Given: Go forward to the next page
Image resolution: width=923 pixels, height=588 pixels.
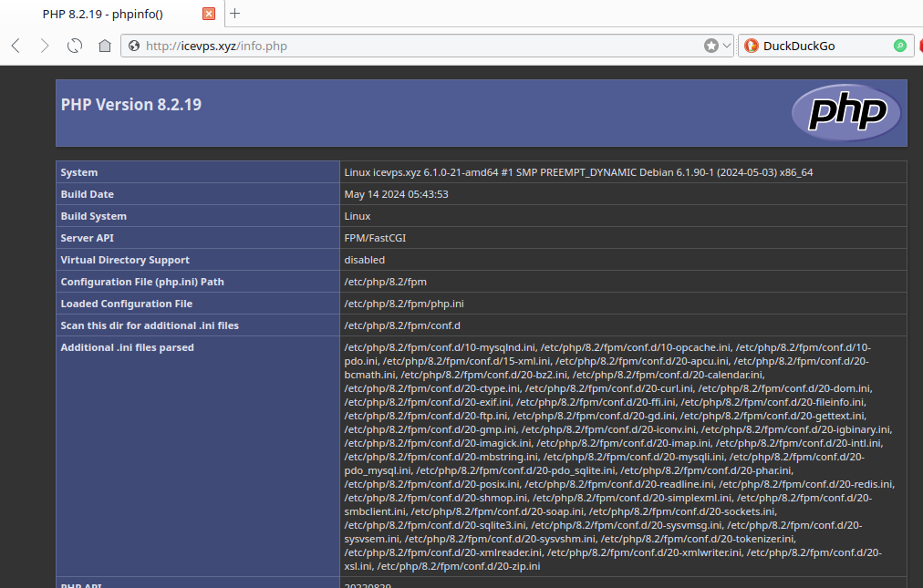Looking at the screenshot, I should pyautogui.click(x=45, y=46).
